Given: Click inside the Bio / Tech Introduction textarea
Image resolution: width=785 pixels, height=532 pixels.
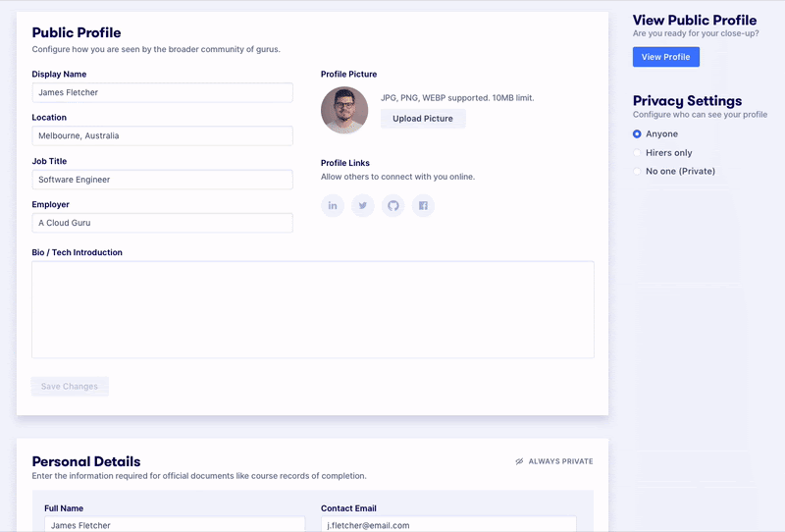Looking at the screenshot, I should click(313, 309).
